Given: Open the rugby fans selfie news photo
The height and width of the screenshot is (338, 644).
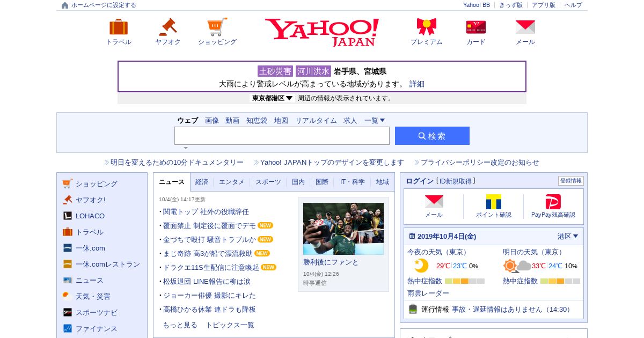Looking at the screenshot, I should coord(343,229).
